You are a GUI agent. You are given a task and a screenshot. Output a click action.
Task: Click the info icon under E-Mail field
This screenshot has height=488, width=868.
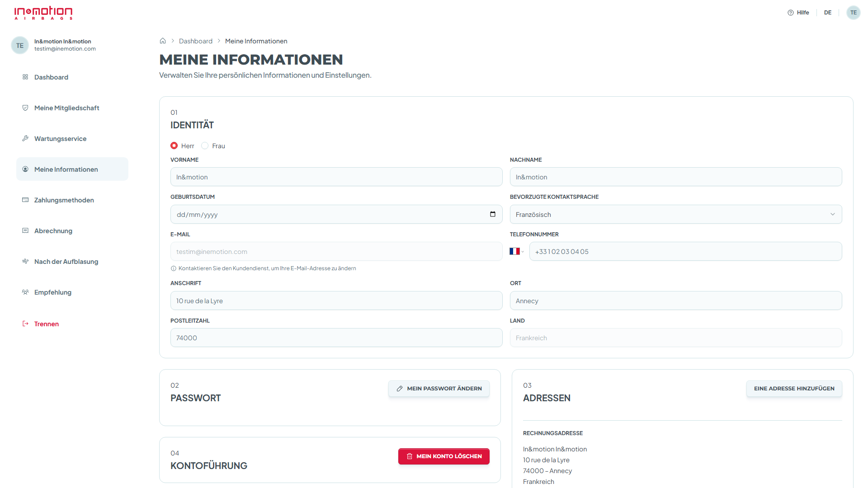174,268
